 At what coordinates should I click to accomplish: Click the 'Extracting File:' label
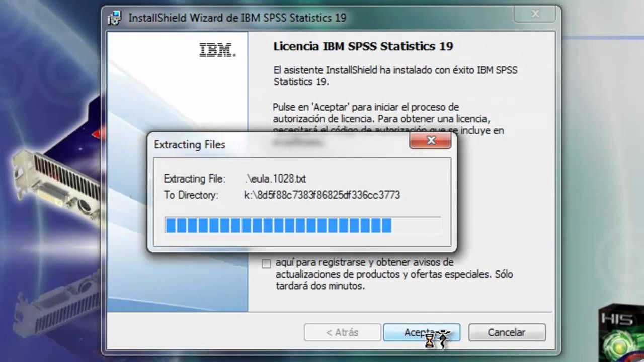195,179
